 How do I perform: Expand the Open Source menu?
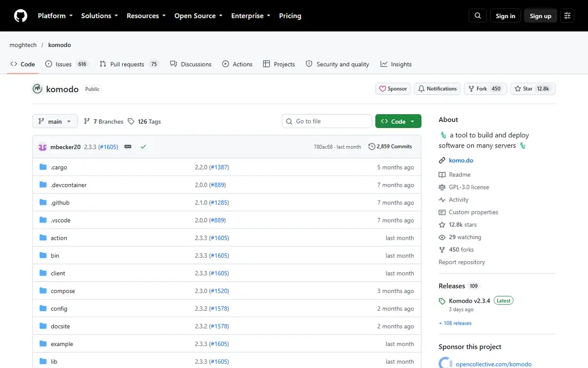[x=198, y=16]
